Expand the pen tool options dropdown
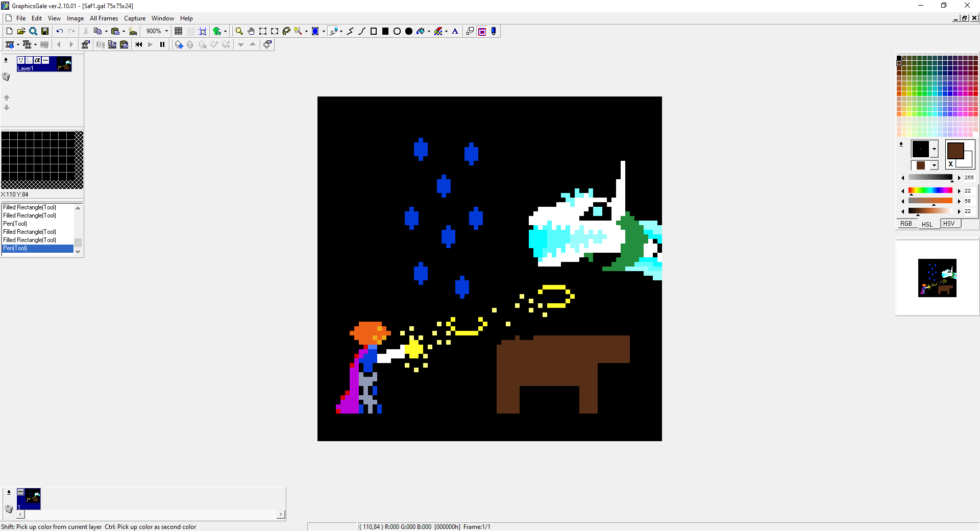 pos(341,31)
